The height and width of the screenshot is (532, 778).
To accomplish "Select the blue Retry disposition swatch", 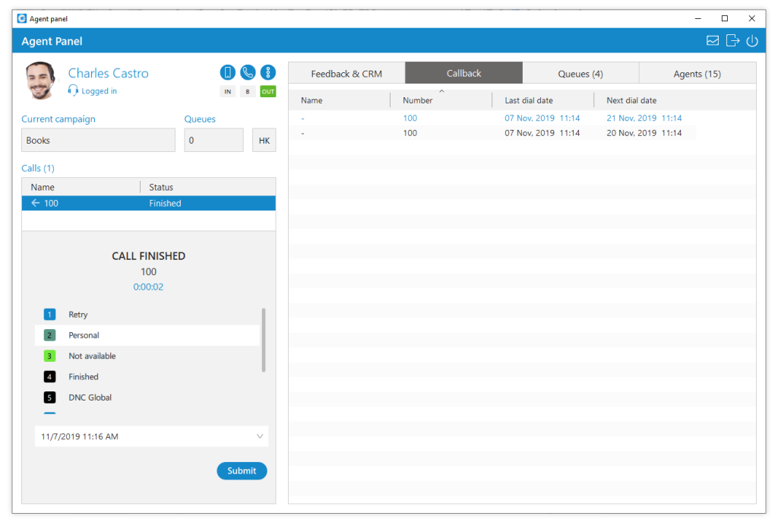I will pyautogui.click(x=50, y=315).
